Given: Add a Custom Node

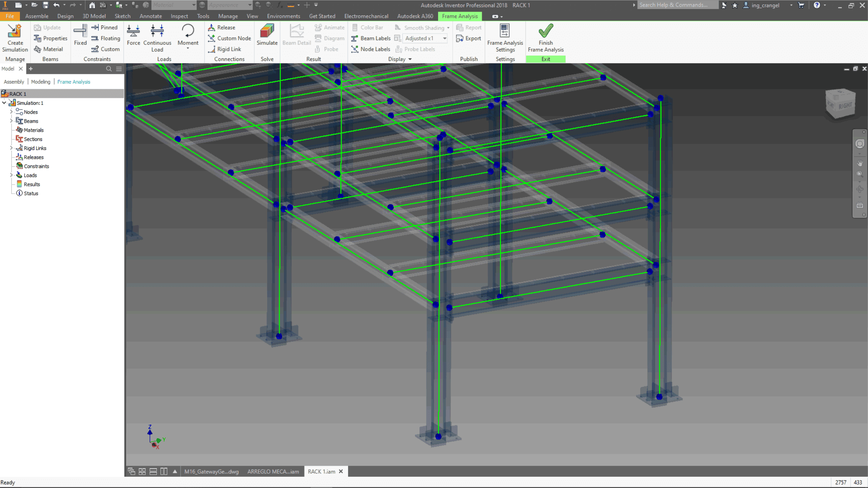Looking at the screenshot, I should 229,38.
